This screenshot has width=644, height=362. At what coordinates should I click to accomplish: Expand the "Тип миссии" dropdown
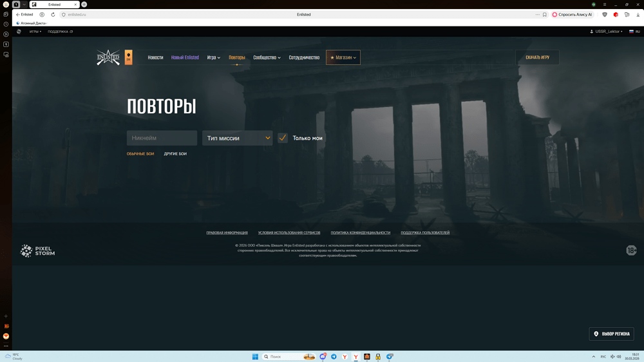[238, 138]
